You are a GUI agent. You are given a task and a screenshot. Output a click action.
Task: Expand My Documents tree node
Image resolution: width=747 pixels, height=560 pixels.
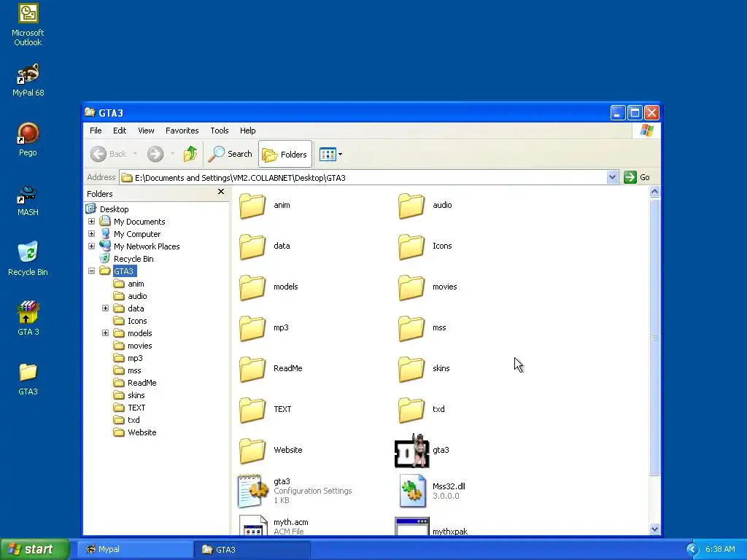[x=91, y=222]
